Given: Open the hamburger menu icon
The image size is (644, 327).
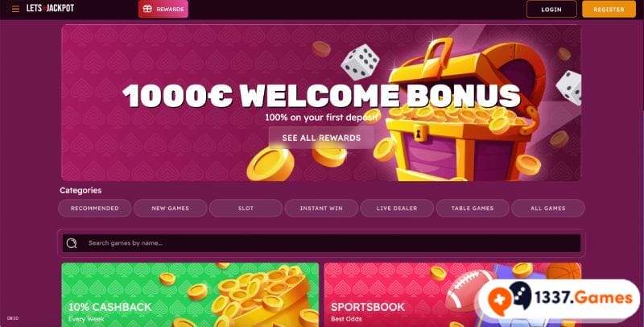Looking at the screenshot, I should click(x=15, y=9).
